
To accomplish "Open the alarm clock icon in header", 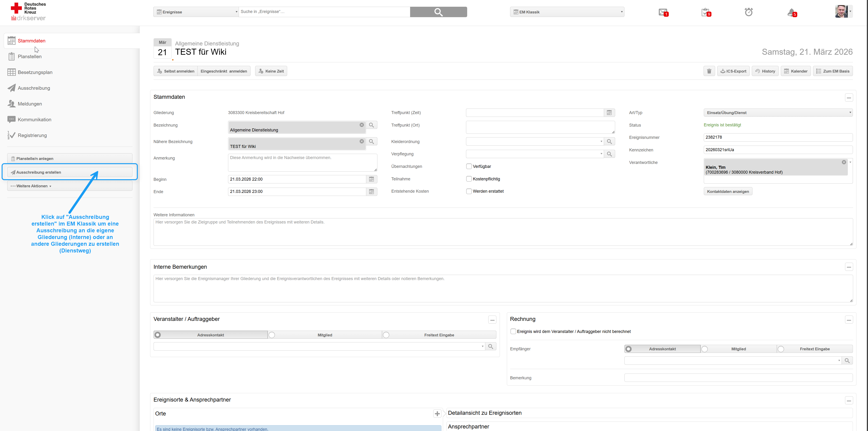I will pyautogui.click(x=748, y=13).
